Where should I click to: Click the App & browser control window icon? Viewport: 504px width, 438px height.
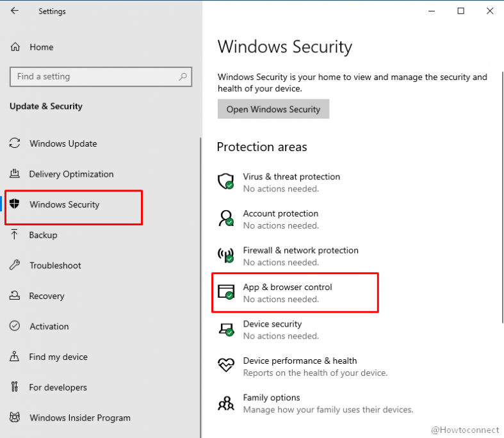(226, 292)
